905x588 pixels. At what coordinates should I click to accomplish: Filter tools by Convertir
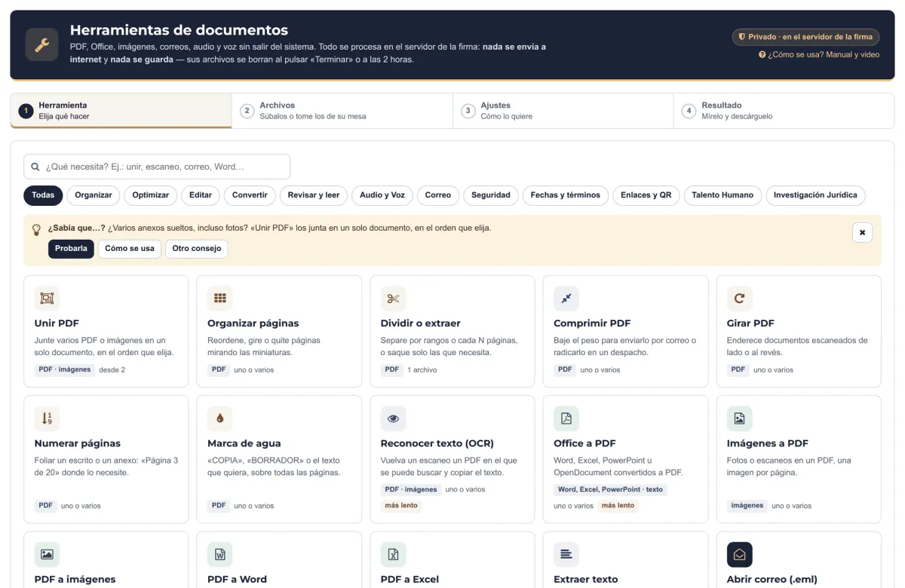pyautogui.click(x=250, y=195)
